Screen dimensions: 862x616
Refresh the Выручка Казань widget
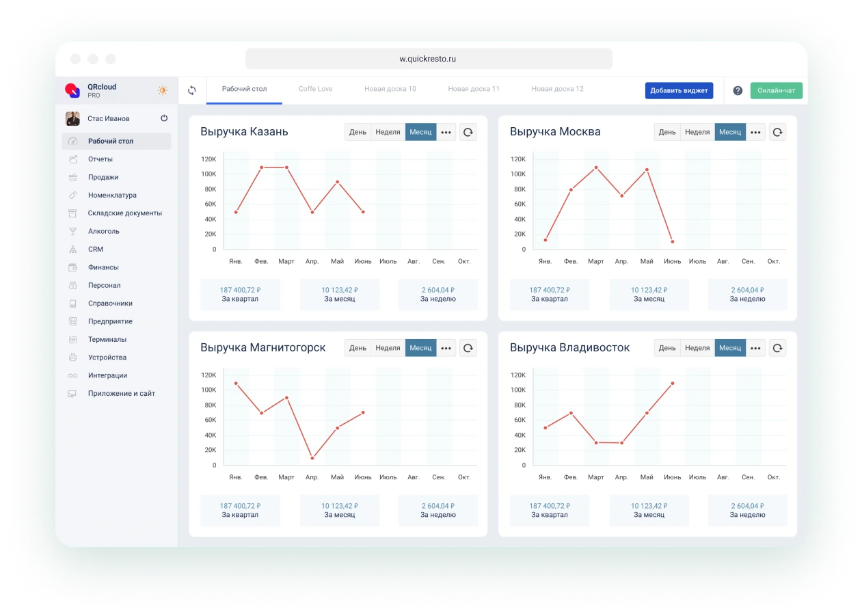point(468,132)
